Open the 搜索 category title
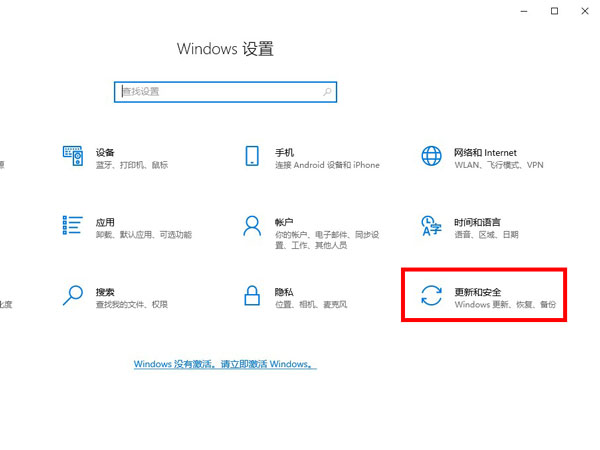600x450 pixels. (105, 292)
